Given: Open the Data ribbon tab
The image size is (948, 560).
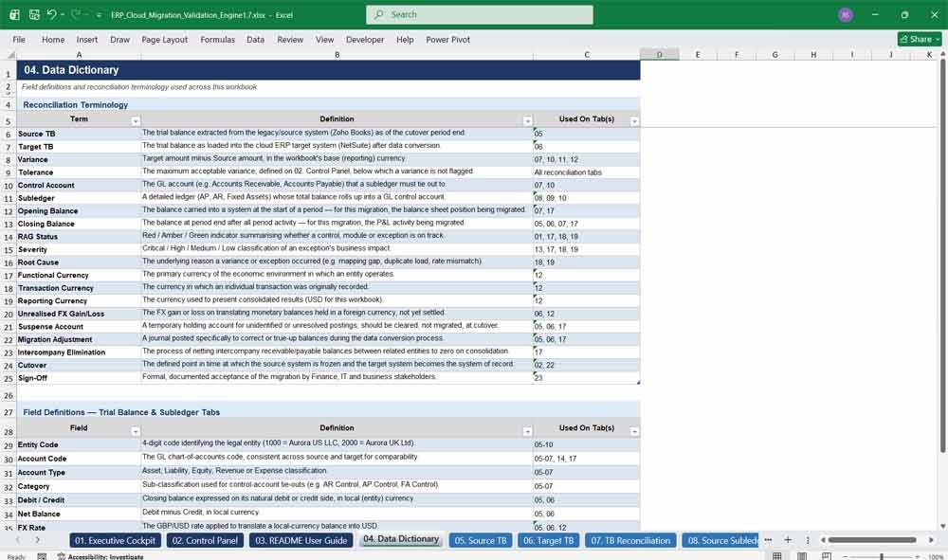Looking at the screenshot, I should (x=255, y=39).
